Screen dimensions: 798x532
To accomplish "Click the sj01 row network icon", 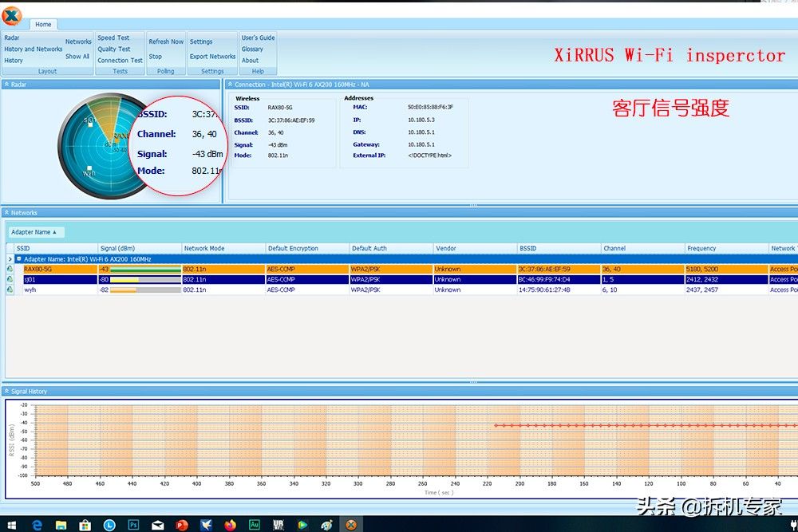I will [10, 280].
